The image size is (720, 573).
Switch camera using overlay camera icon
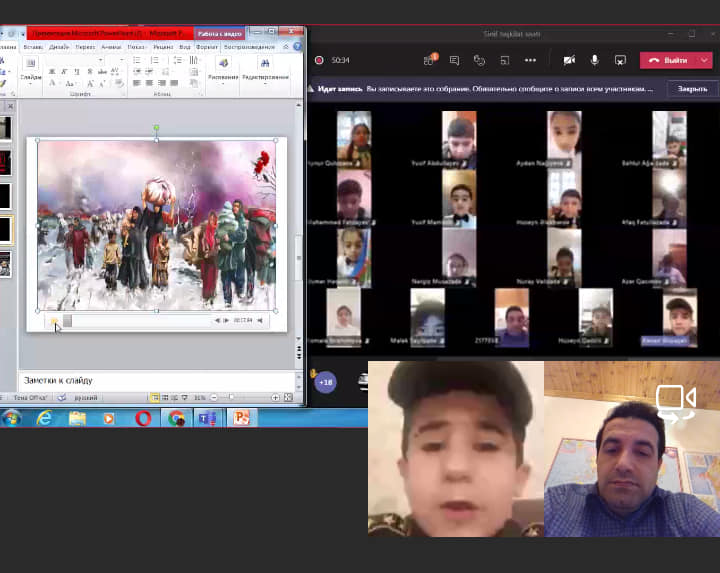pos(675,403)
